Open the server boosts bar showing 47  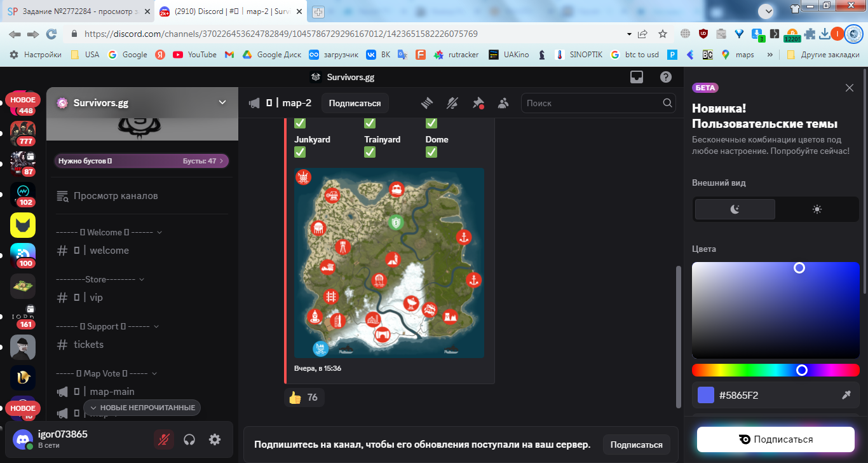coord(142,161)
